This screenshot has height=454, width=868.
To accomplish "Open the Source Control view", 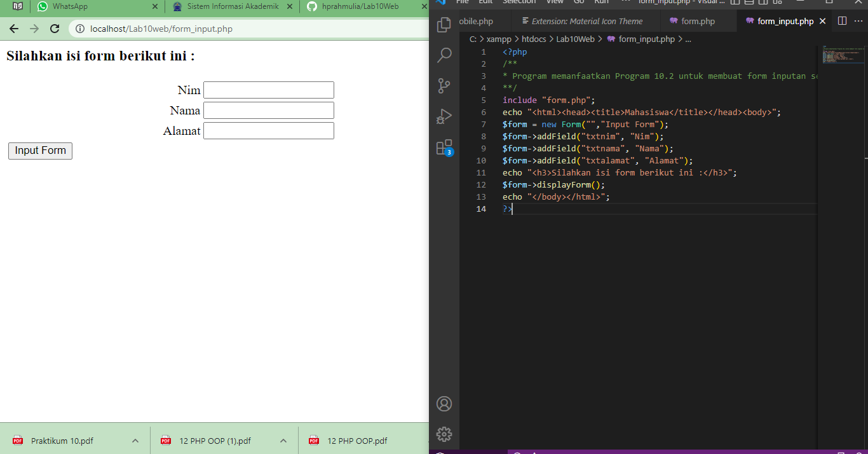I will click(444, 86).
